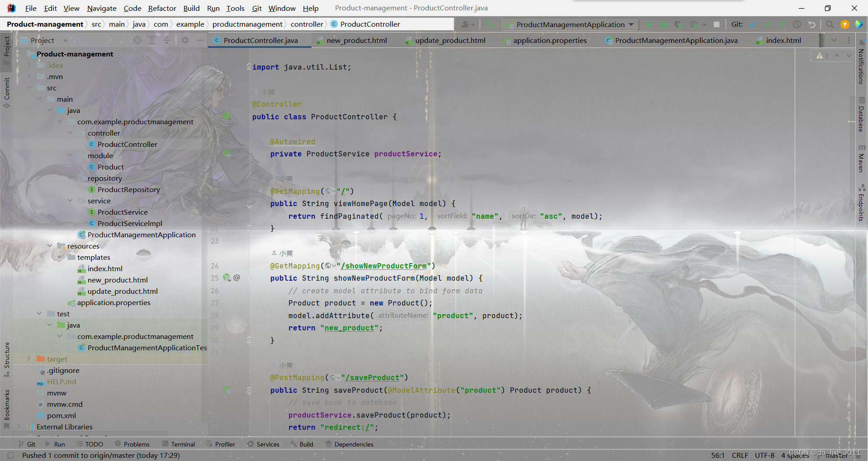
Task: Click the inspection warning count indicator
Action: click(822, 56)
